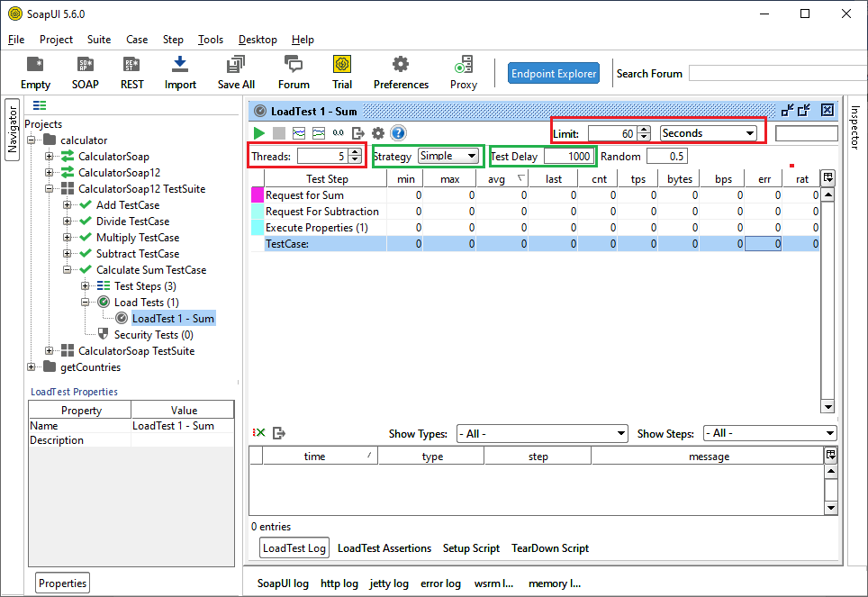Open the Project menu

tap(56, 40)
